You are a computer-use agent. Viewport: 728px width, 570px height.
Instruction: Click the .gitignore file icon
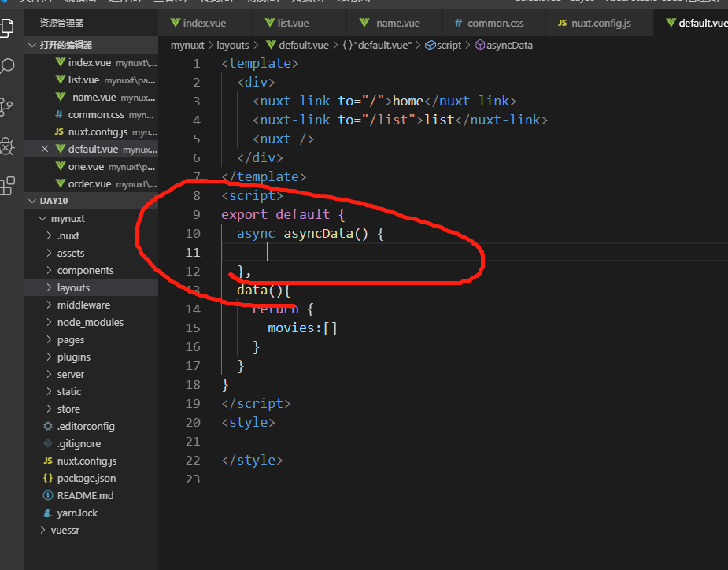tap(48, 444)
